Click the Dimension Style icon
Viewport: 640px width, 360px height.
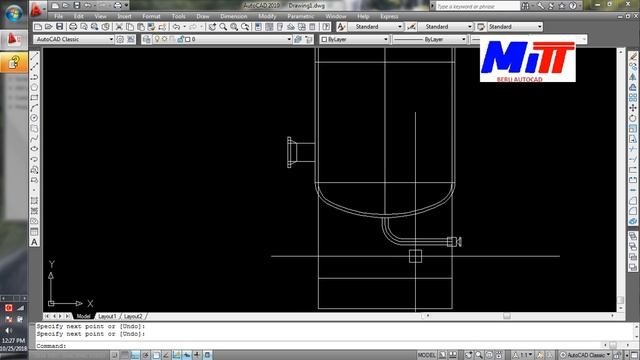tap(411, 27)
